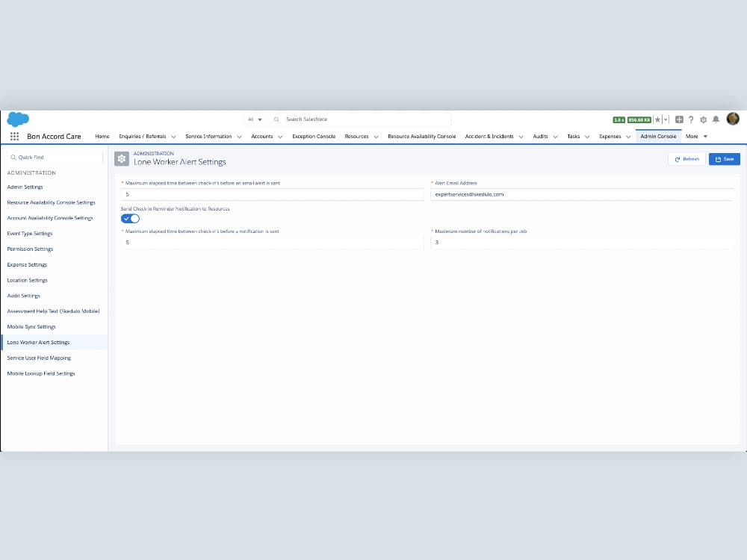The width and height of the screenshot is (747, 560).
Task: Open Assessment Help Text (Skedulo Mobile)
Action: 53,311
